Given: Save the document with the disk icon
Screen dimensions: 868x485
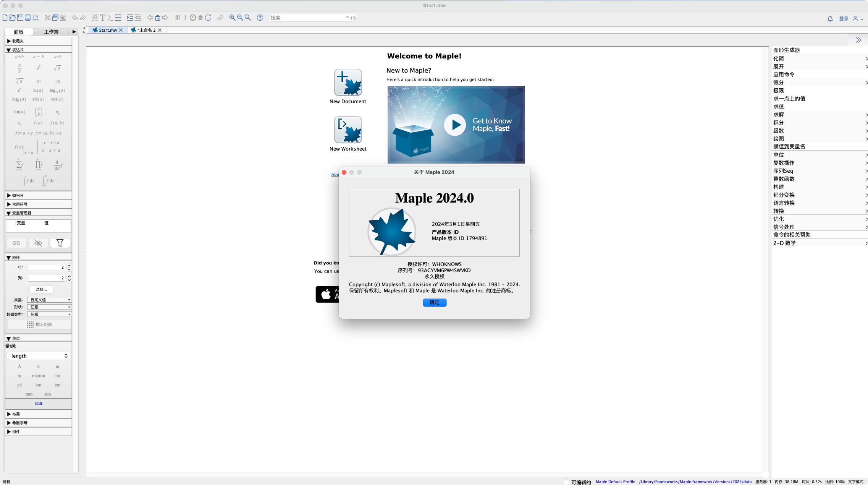Looking at the screenshot, I should tap(20, 18).
